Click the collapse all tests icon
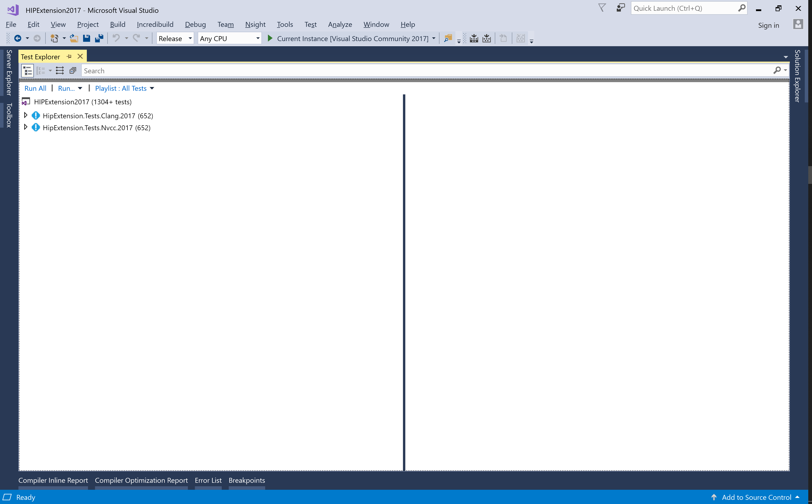Viewport: 812px width, 504px height. click(73, 71)
